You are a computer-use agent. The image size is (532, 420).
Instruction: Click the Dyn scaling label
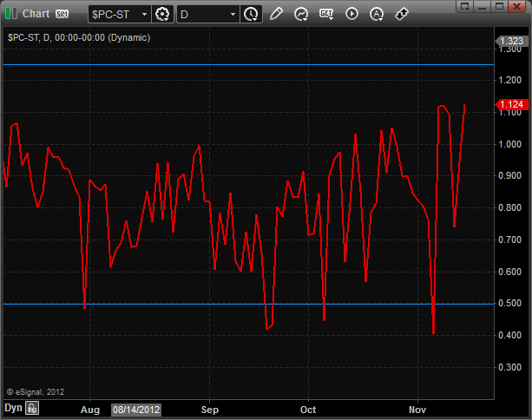tap(13, 408)
